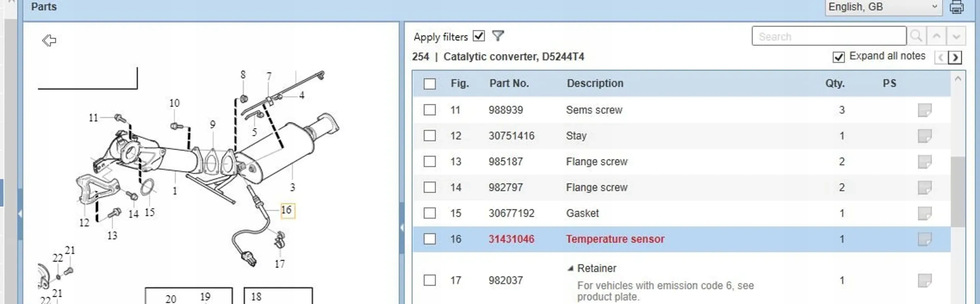The image size is (980, 304).
Task: Select part number 31431046
Action: coord(511,239)
